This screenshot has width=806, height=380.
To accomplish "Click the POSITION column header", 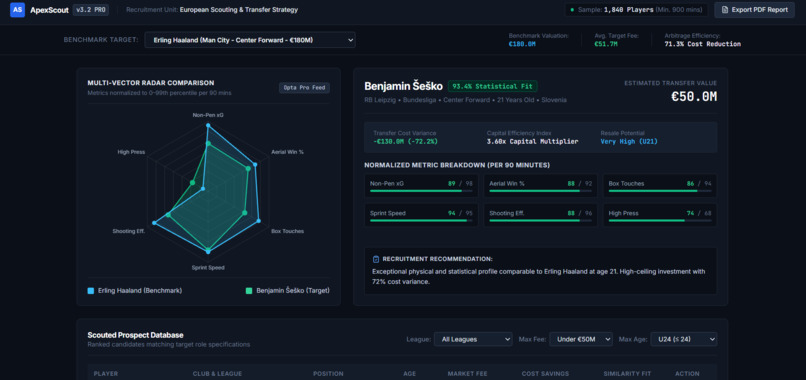I will tap(327, 374).
